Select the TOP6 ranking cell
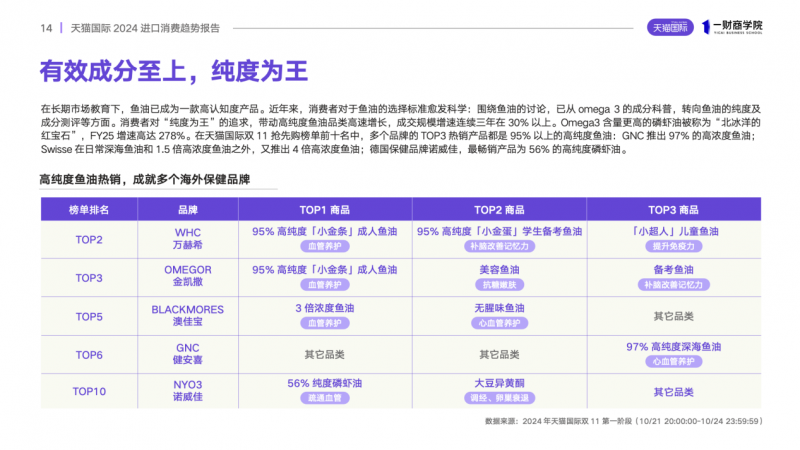800x450 pixels. click(89, 355)
